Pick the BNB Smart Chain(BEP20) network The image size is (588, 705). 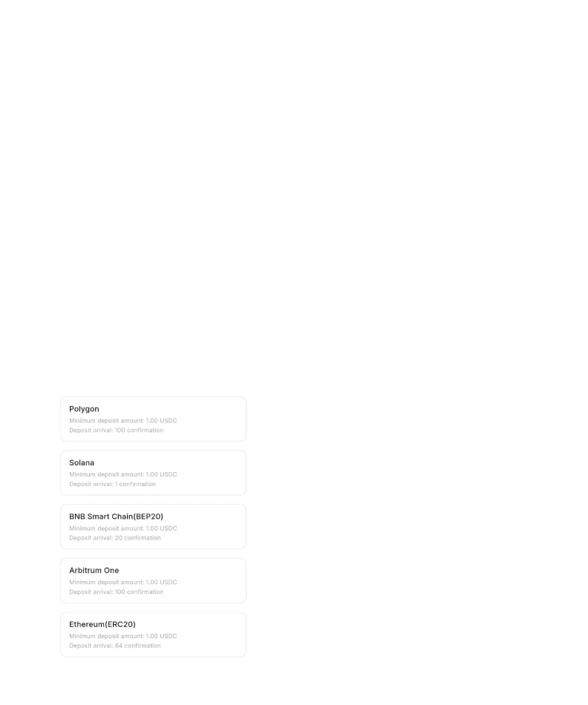coord(153,526)
